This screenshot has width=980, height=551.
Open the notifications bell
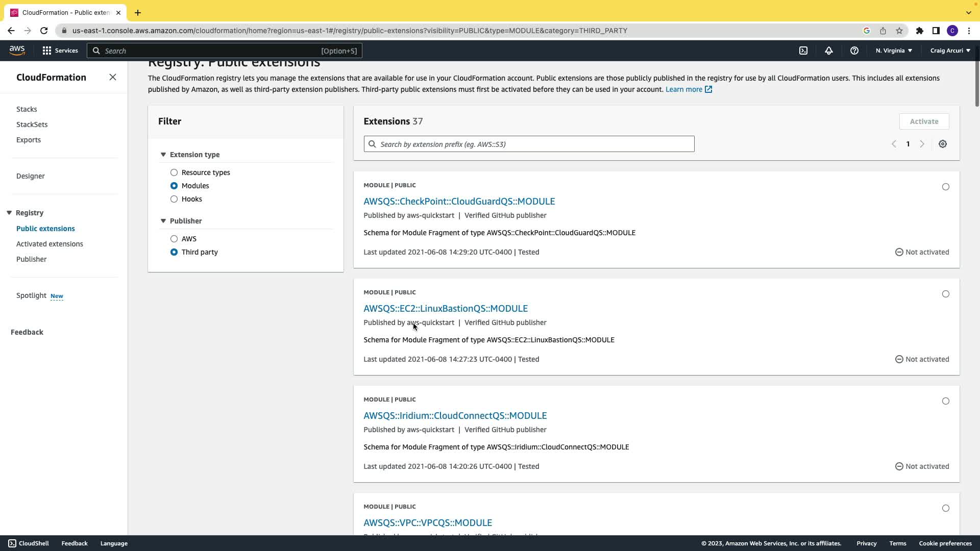pos(828,51)
